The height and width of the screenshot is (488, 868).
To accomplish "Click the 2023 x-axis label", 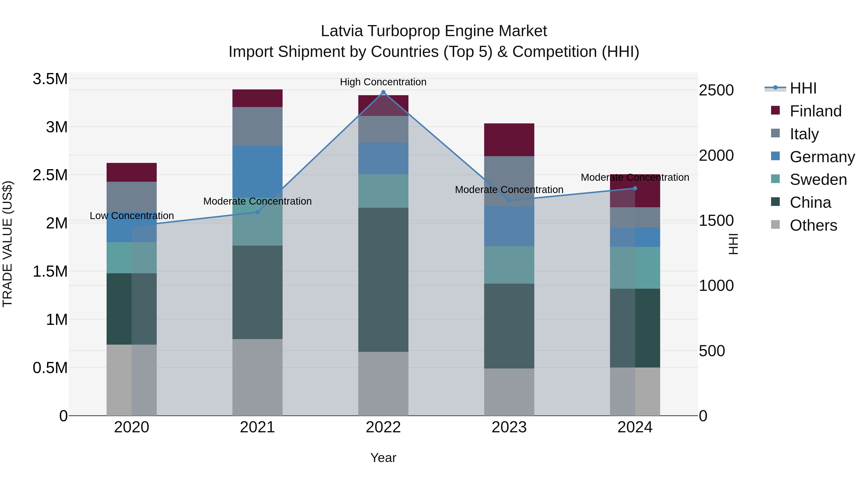I will tap(509, 427).
